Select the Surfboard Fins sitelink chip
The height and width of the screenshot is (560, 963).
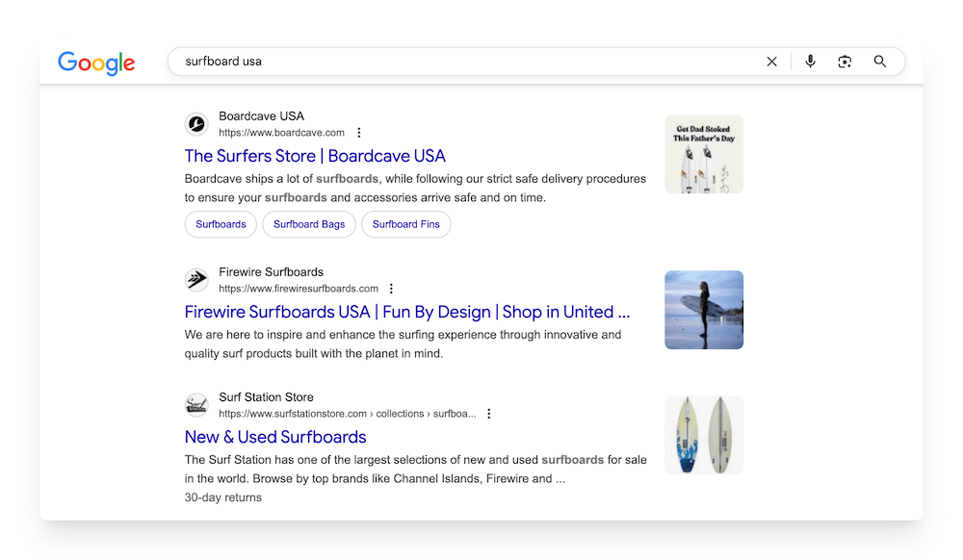click(405, 224)
